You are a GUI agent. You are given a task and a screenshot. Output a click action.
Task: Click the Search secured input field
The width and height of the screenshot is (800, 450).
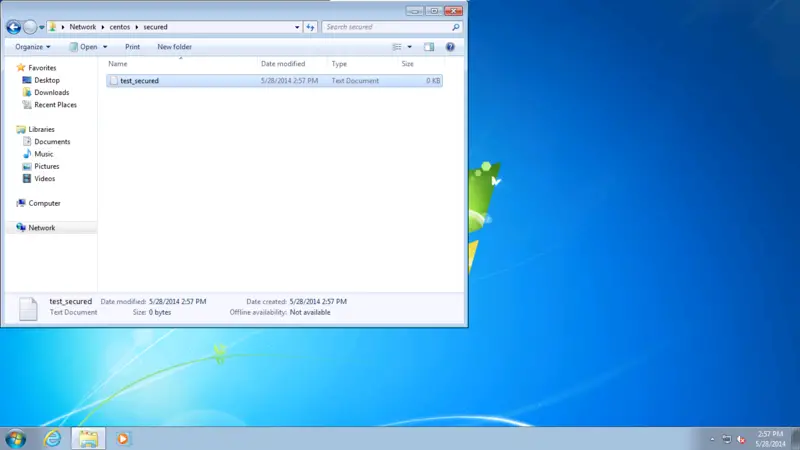tap(387, 27)
